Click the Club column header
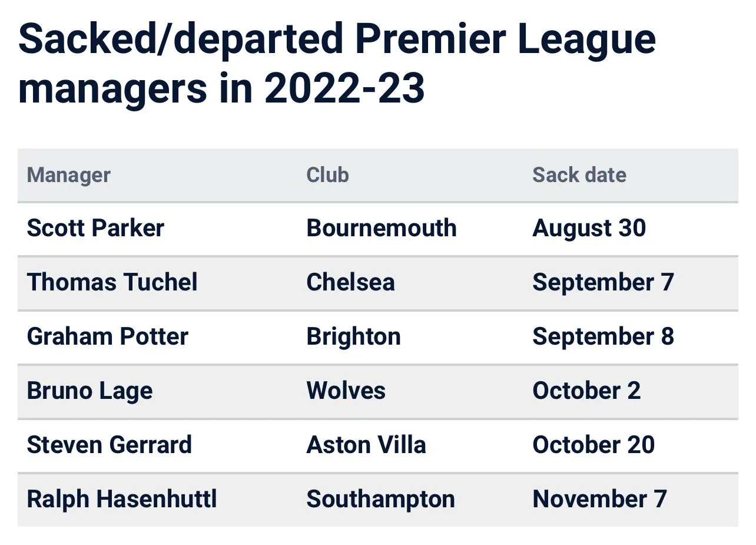The width and height of the screenshot is (756, 545). point(327,175)
